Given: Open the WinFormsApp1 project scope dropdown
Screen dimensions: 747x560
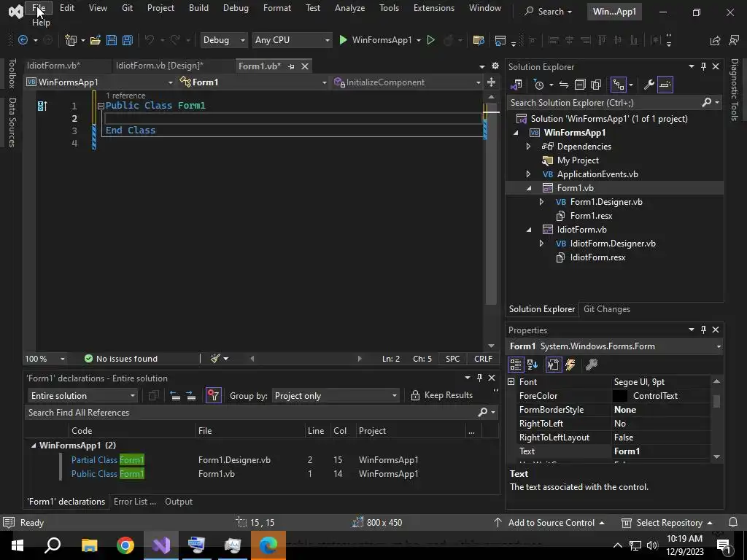Looking at the screenshot, I should 99,82.
